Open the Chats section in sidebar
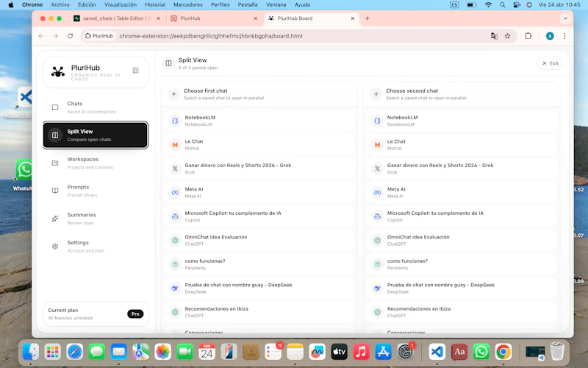 pyautogui.click(x=96, y=107)
